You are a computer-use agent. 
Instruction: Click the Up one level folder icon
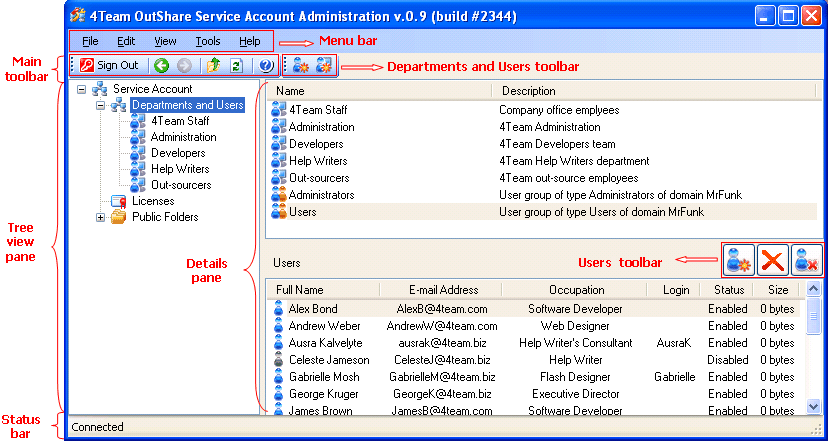click(x=214, y=65)
